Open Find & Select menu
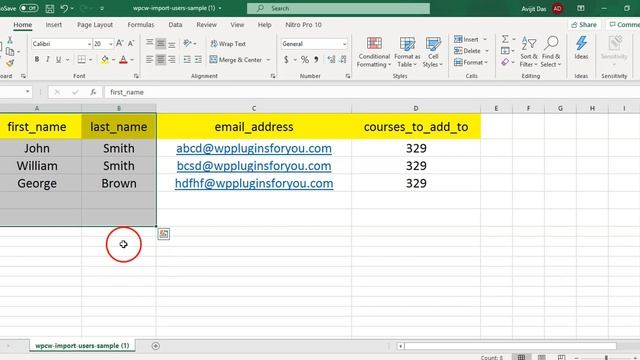 (x=551, y=52)
